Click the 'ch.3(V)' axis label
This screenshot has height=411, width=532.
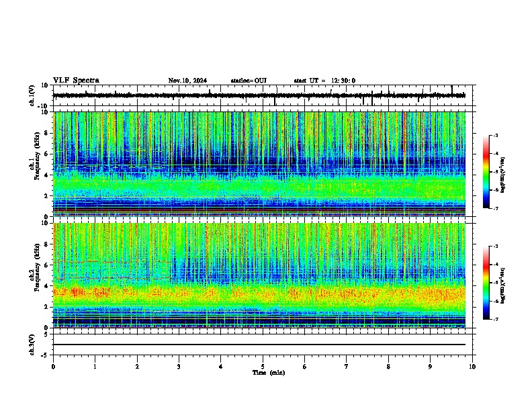(32, 345)
